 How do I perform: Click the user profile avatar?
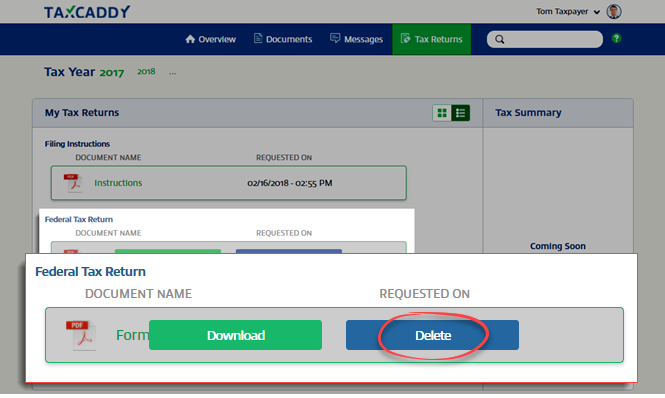[614, 11]
